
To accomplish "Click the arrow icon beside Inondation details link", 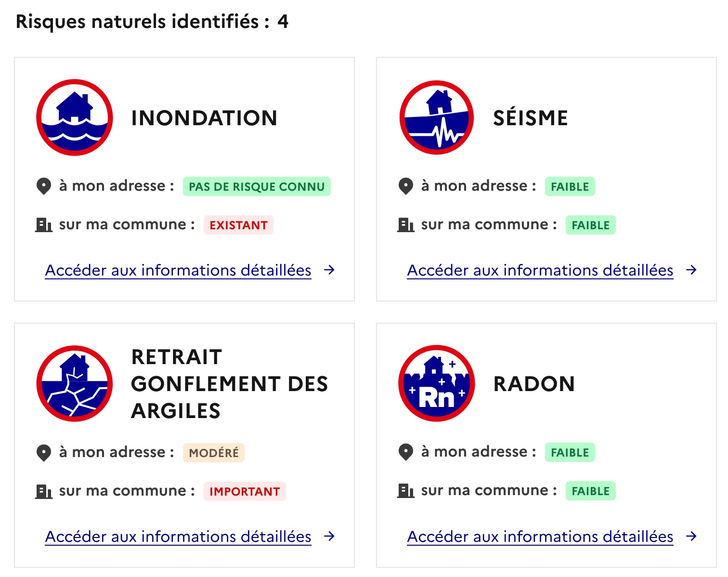I will [330, 270].
